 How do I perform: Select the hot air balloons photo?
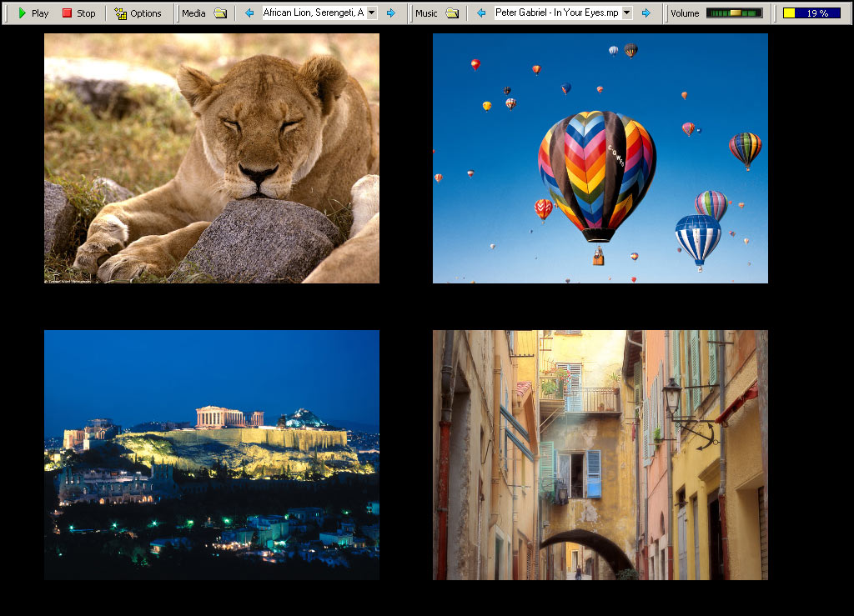[x=600, y=158]
